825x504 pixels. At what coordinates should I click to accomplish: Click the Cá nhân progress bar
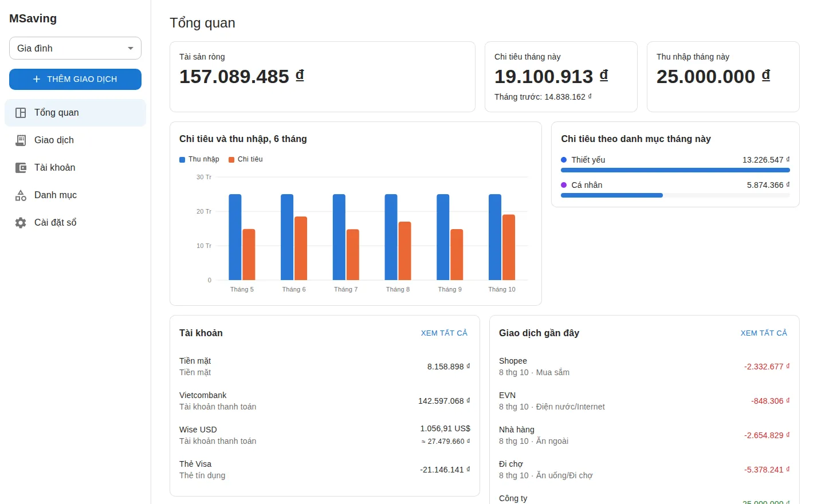coord(675,195)
